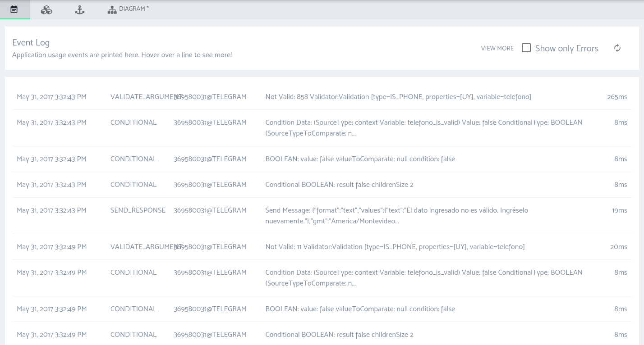Refresh the event log

(617, 48)
